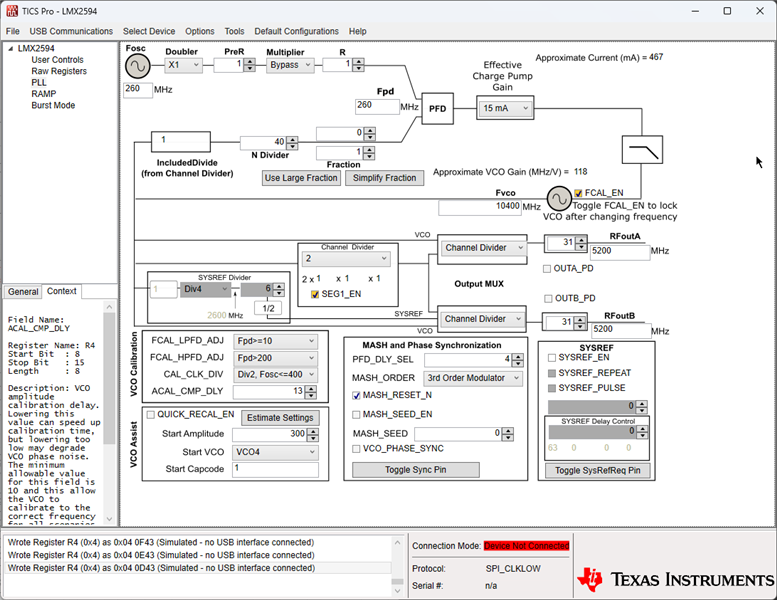The width and height of the screenshot is (777, 600).
Task: Increment the N Divider stepper
Action: [x=292, y=140]
